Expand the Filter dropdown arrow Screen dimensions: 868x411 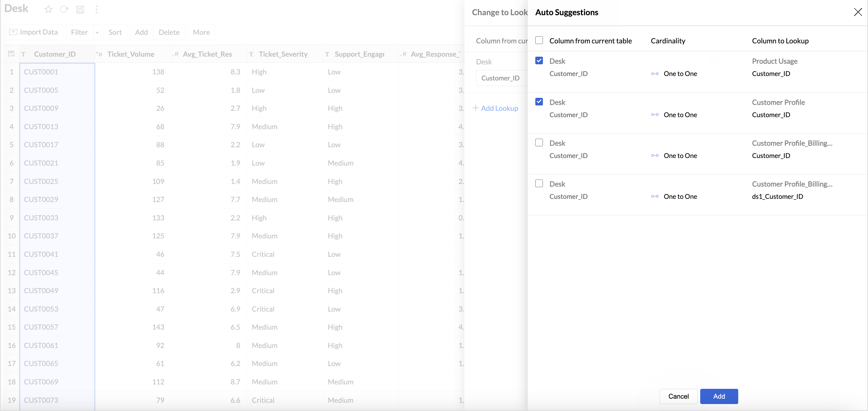(97, 33)
